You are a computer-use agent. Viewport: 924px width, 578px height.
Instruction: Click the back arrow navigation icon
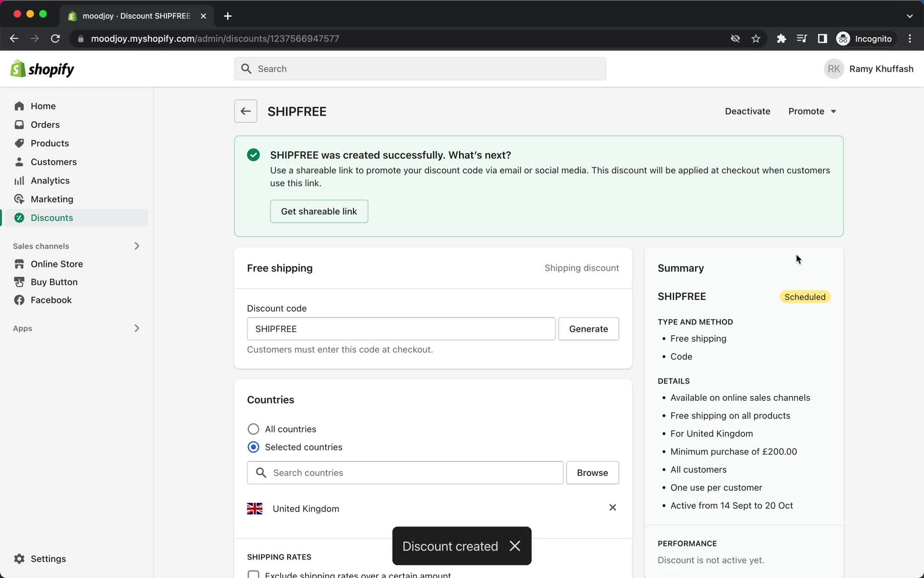click(246, 111)
